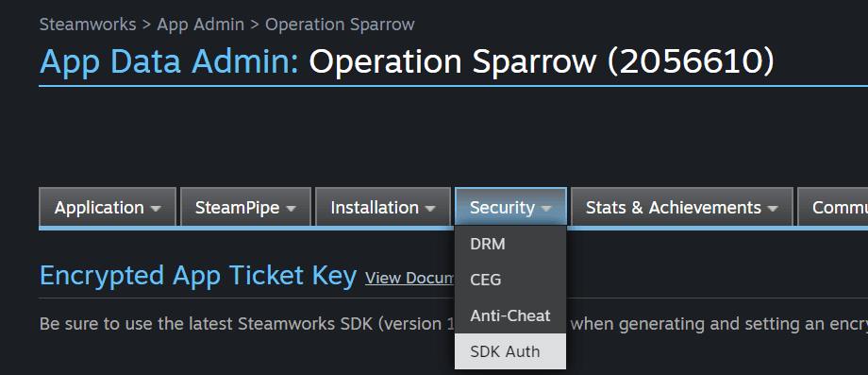Click the highlighted Security tab label

pos(502,208)
